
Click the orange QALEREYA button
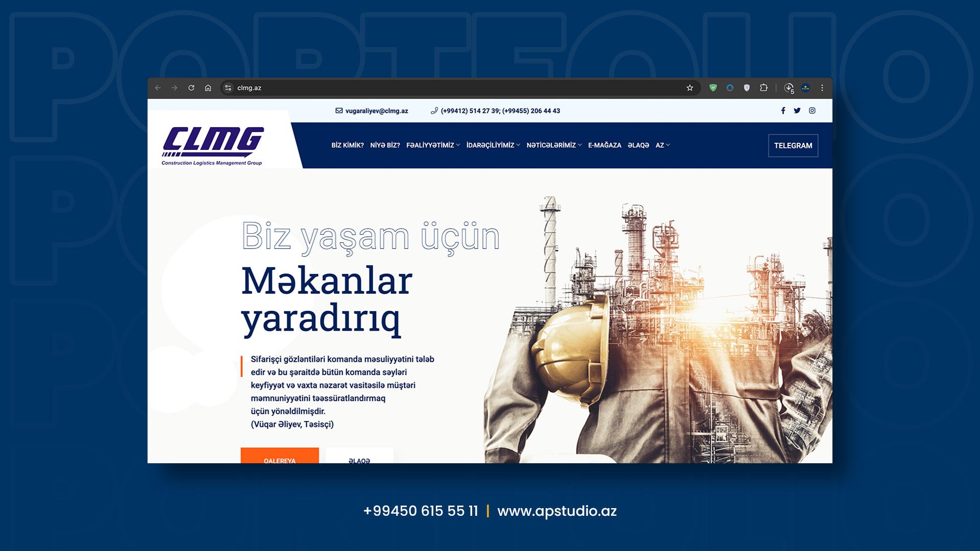click(280, 457)
